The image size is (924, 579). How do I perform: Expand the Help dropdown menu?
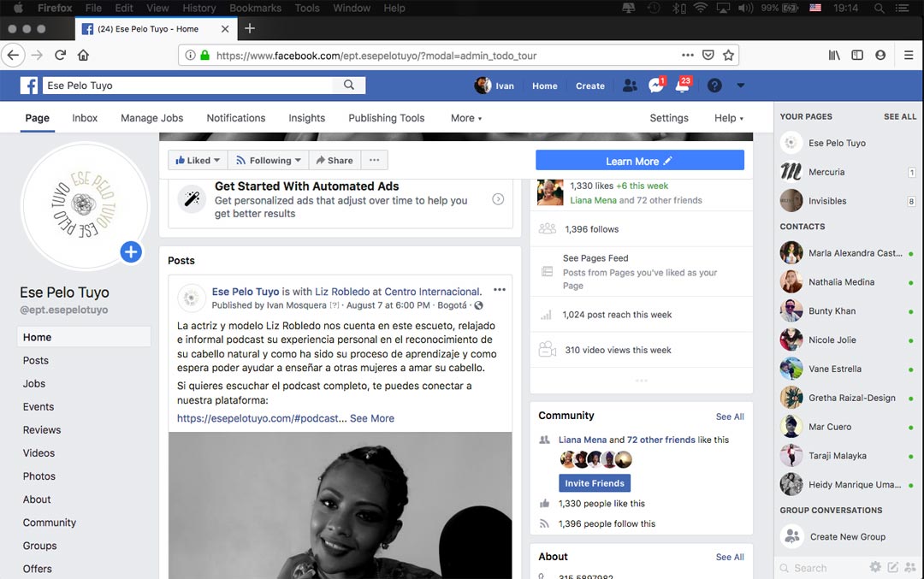tap(729, 118)
